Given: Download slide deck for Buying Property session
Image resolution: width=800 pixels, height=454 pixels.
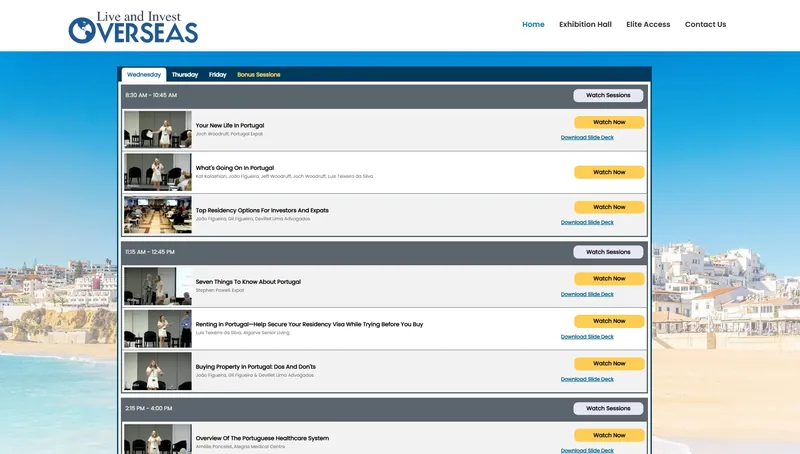Looking at the screenshot, I should (587, 379).
